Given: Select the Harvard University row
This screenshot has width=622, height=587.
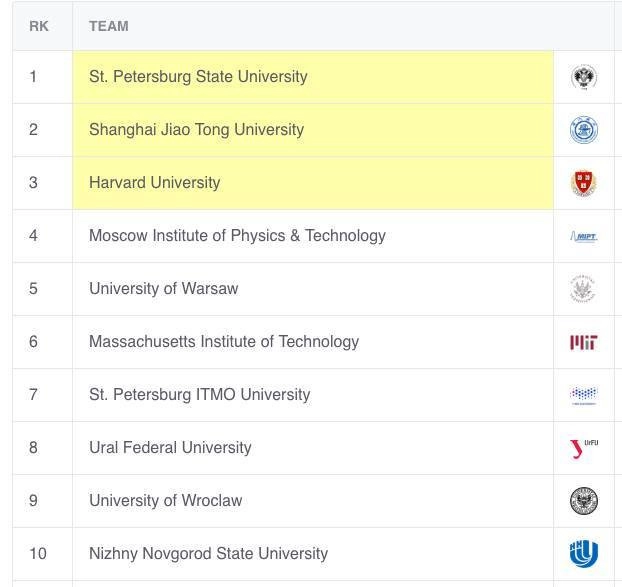Looking at the screenshot, I should pos(154,183).
